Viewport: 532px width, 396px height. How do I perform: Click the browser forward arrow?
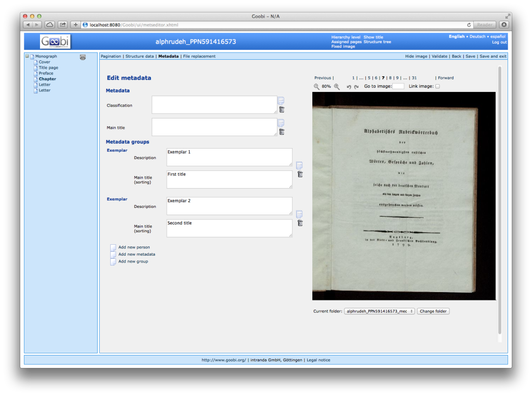click(x=37, y=25)
